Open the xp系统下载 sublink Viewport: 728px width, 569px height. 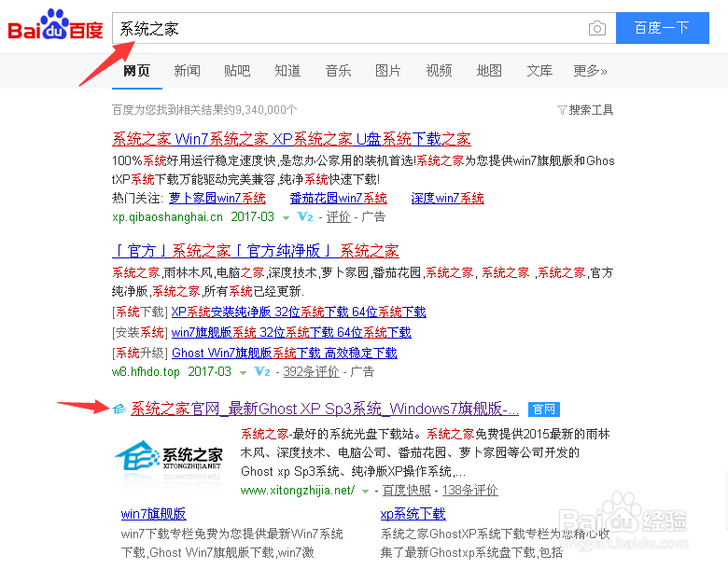(x=413, y=514)
